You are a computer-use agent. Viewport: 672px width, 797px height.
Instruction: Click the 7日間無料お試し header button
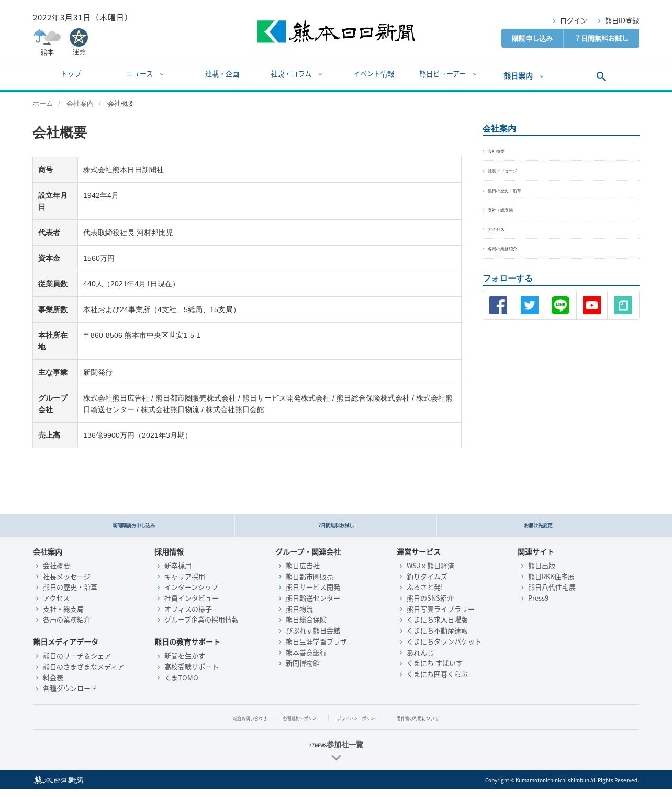coord(601,38)
